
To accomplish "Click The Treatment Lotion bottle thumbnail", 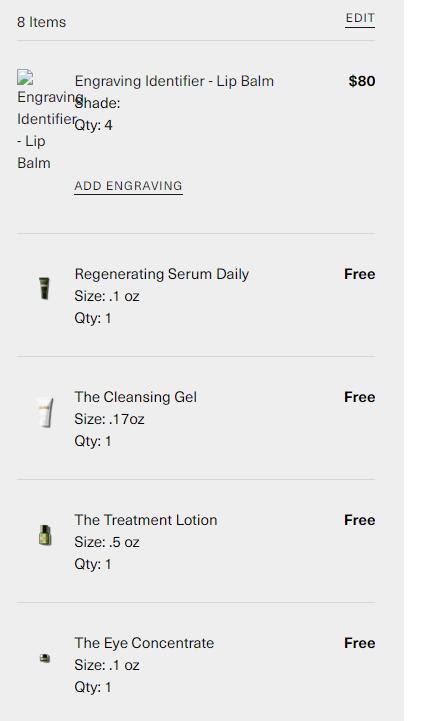I will point(45,535).
